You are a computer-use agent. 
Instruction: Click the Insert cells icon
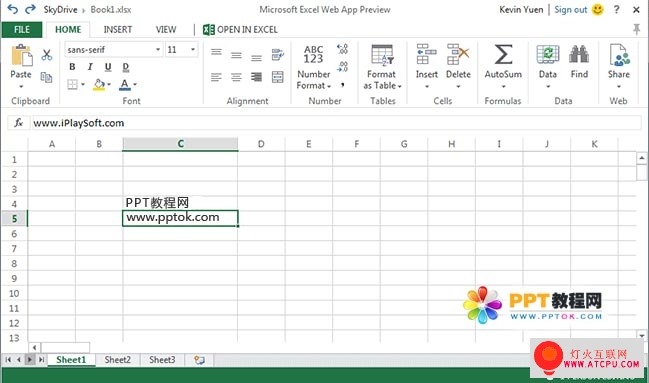tap(427, 55)
